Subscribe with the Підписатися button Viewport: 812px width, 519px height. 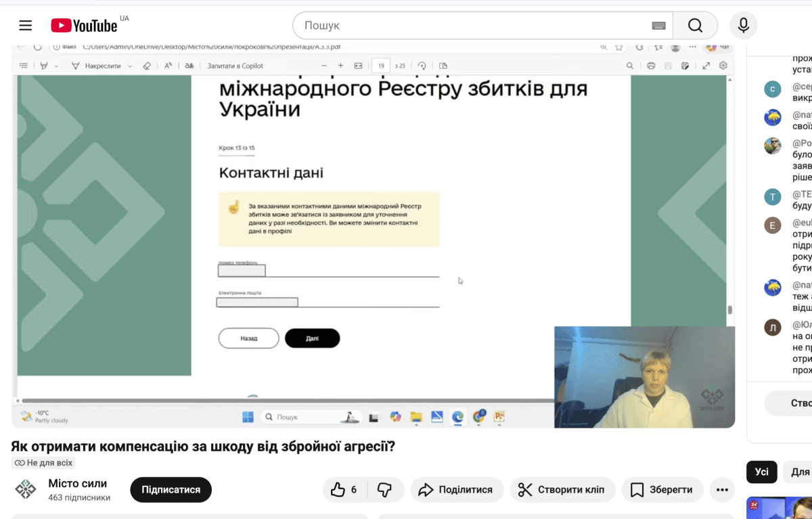tap(171, 490)
